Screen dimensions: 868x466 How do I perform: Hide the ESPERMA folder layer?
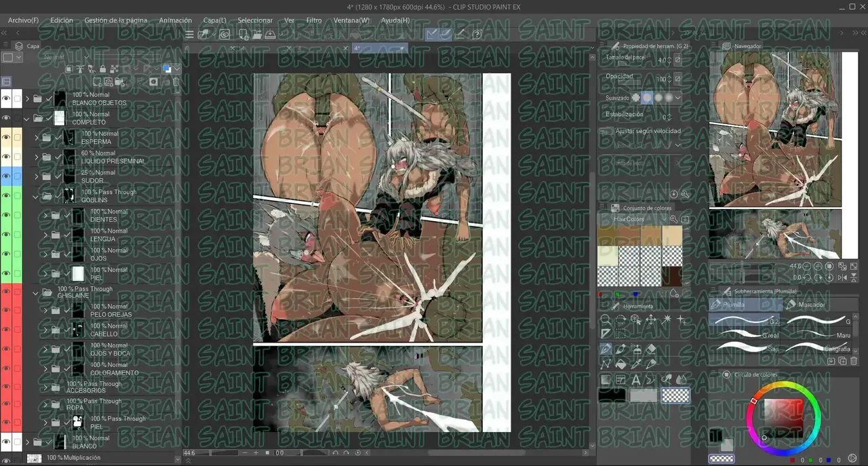click(x=6, y=138)
